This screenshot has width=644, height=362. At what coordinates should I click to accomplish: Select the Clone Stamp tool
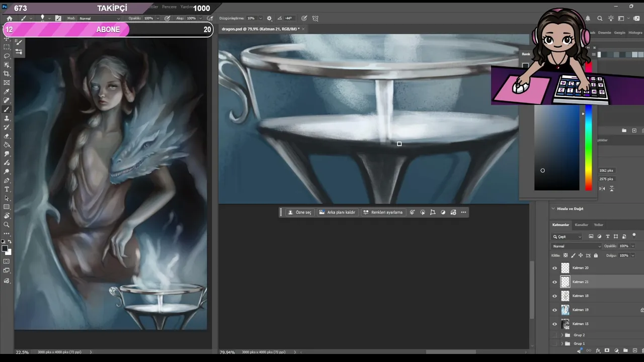point(7,119)
